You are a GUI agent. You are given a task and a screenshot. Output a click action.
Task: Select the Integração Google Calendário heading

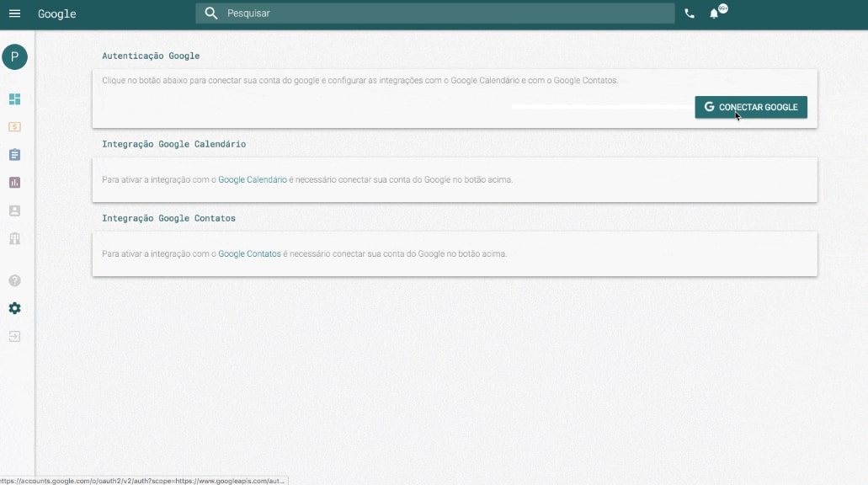(173, 144)
